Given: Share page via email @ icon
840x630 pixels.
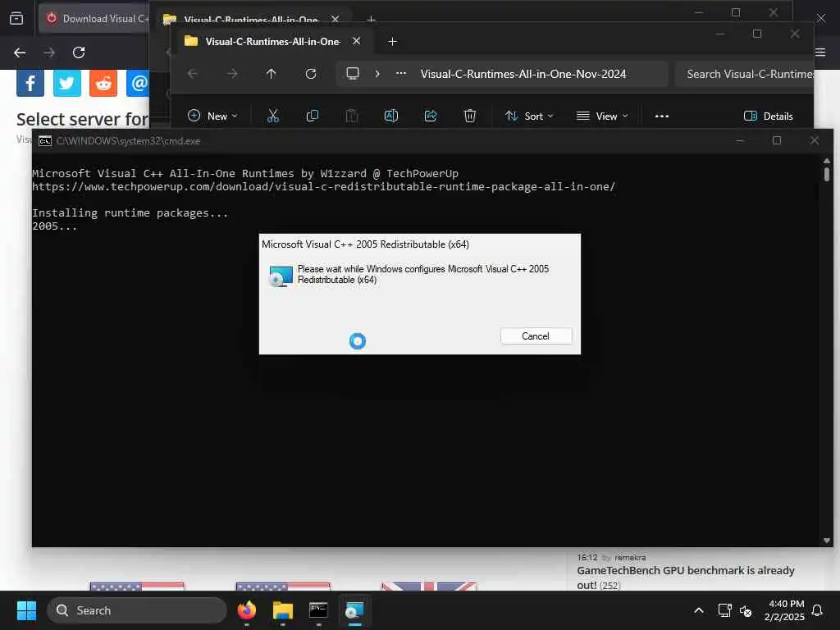Looking at the screenshot, I should pos(138,83).
